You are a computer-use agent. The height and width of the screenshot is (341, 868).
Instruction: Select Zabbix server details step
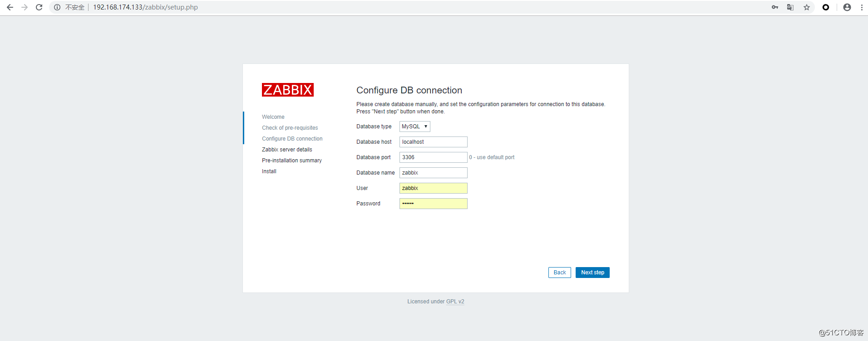coord(287,150)
